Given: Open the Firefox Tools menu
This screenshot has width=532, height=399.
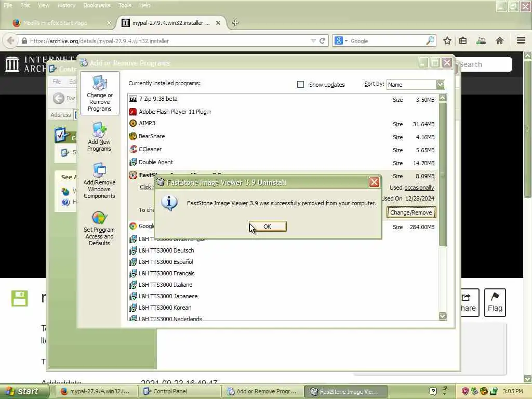Looking at the screenshot, I should pyautogui.click(x=125, y=5).
